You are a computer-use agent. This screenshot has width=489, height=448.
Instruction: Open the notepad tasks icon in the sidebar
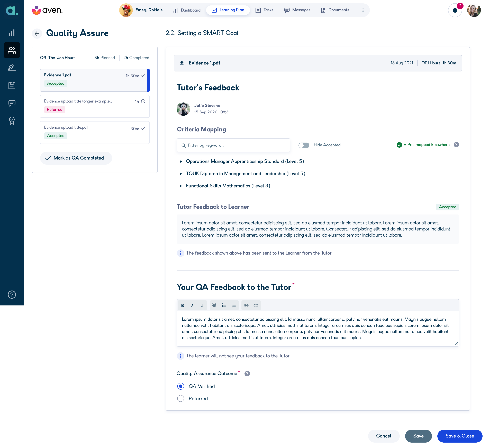coord(12,85)
